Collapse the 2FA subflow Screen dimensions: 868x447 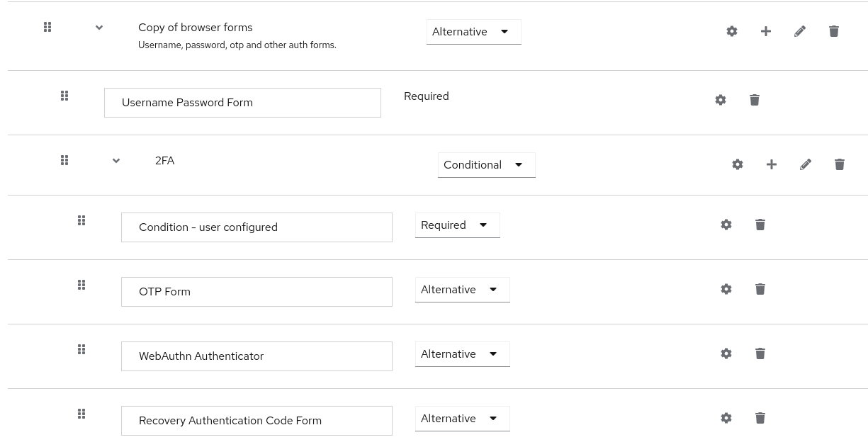(x=116, y=160)
